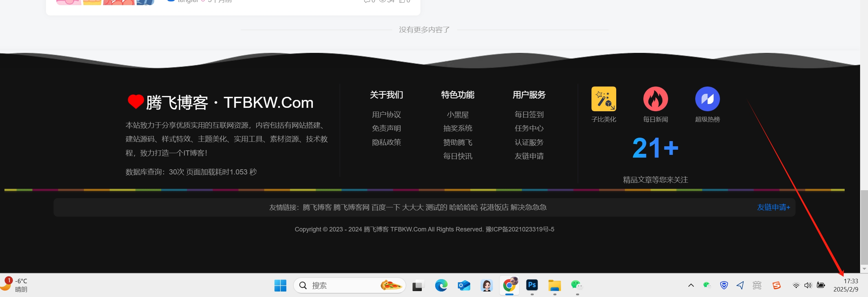Visit the 花港饭店 friend link
The height and width of the screenshot is (297, 868).
(x=494, y=207)
